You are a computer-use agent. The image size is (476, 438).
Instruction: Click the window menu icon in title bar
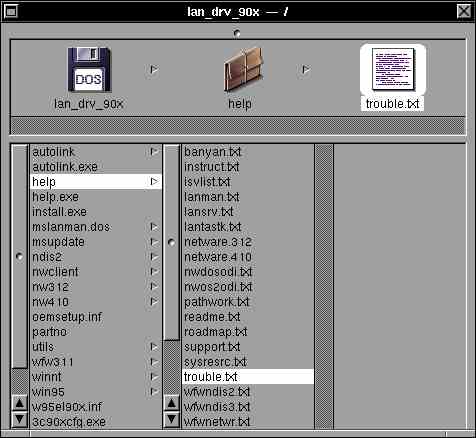[x=11, y=12]
